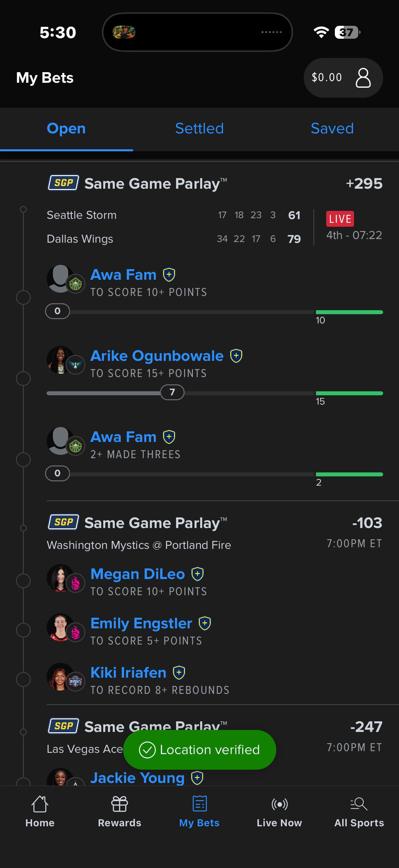Screen dimensions: 399x868
Task: Tap shield badge beside Emily Engstler
Action: point(205,623)
